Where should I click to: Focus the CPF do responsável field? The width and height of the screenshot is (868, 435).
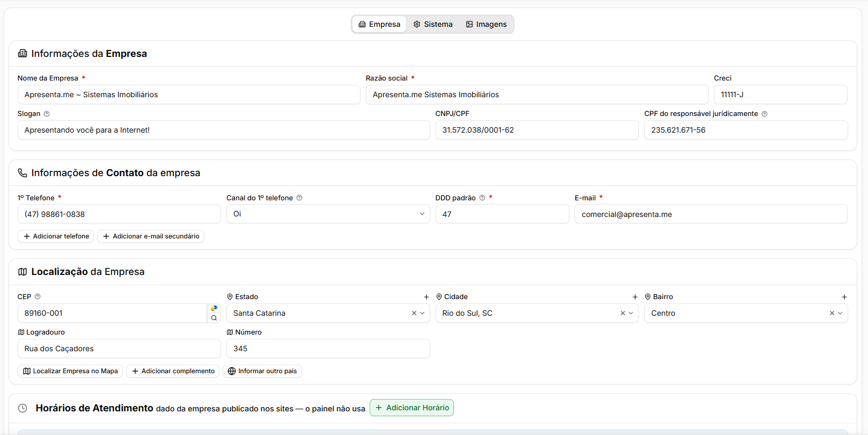coord(746,130)
